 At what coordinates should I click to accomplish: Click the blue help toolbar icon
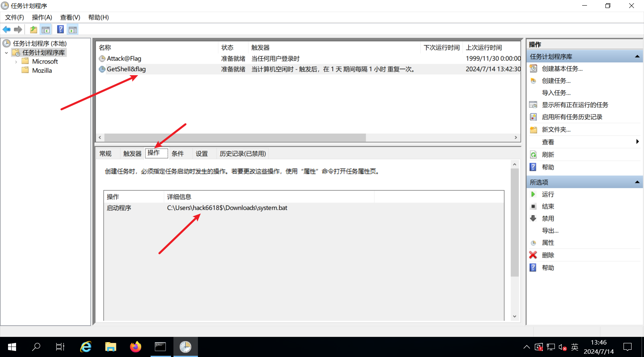pyautogui.click(x=60, y=29)
